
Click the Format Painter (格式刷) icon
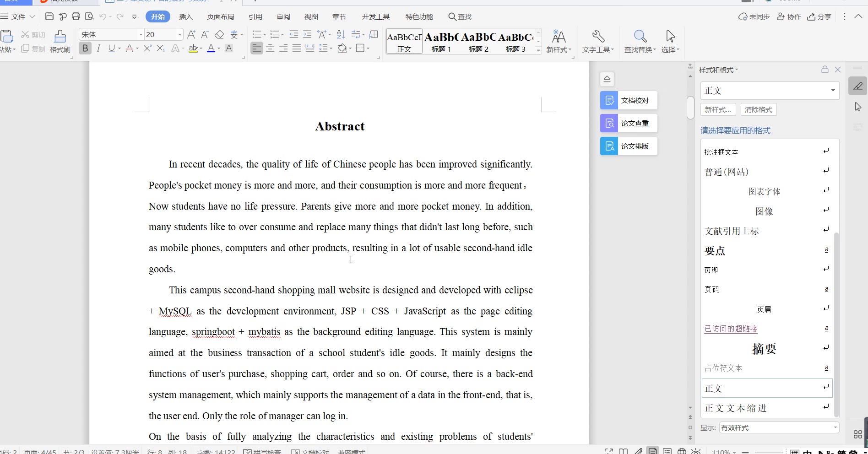[x=60, y=41]
